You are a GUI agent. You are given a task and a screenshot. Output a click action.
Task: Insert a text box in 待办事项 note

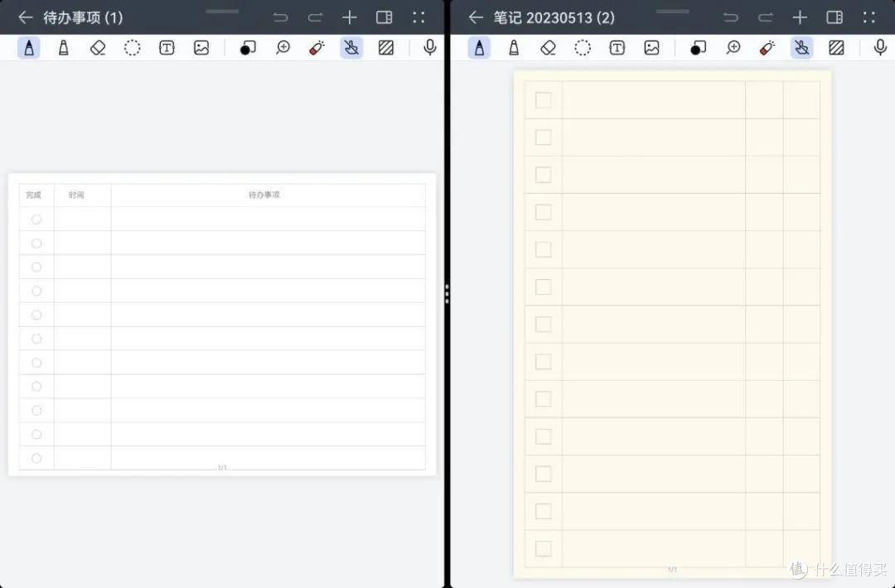(x=167, y=48)
